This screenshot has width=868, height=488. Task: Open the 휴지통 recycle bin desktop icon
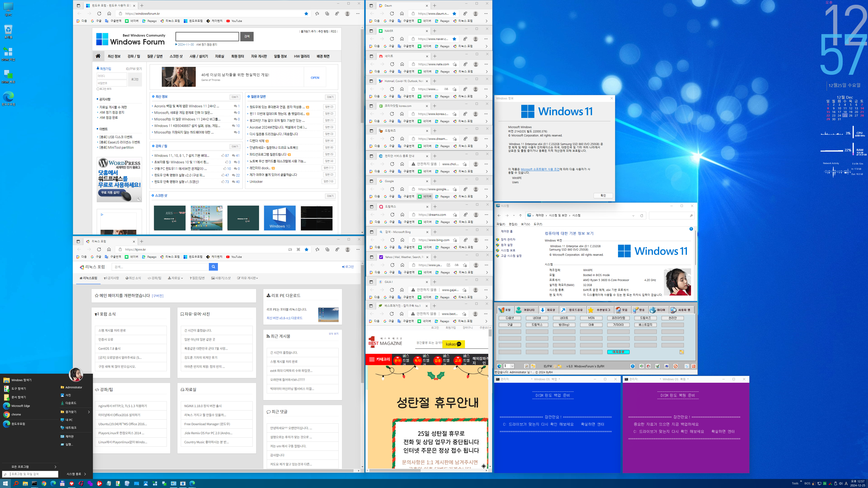[x=8, y=31]
